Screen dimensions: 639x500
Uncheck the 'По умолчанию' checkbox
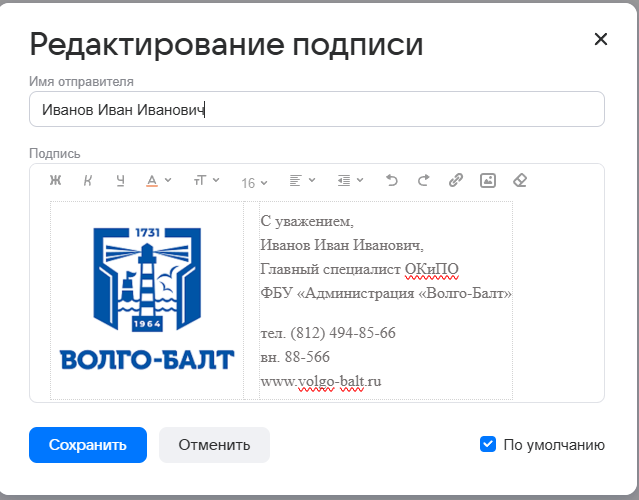pos(488,444)
